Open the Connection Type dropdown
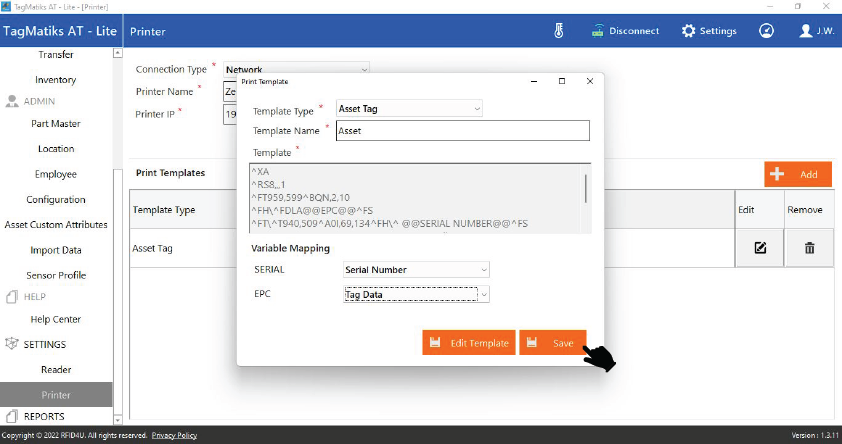Viewport: 842px width, 444px height. click(296, 70)
